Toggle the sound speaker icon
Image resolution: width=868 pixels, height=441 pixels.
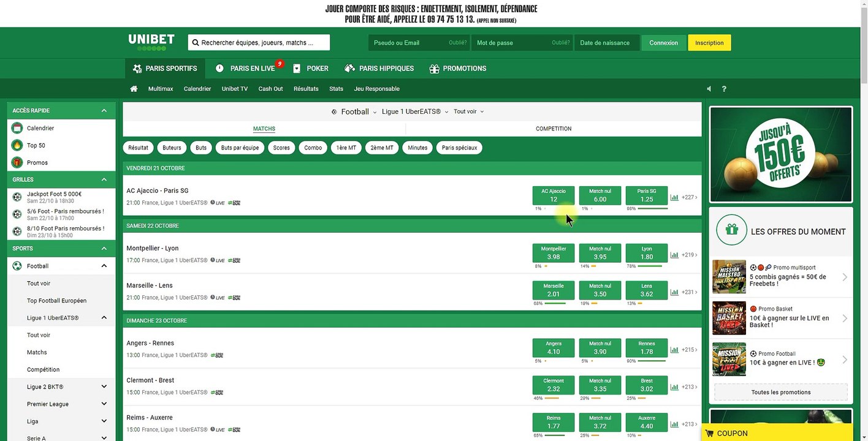(x=709, y=89)
